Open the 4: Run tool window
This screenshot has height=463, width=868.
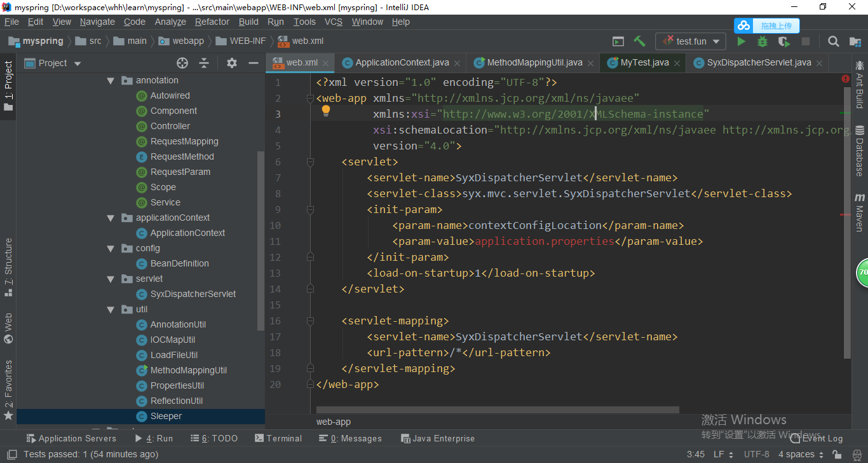[x=153, y=439]
